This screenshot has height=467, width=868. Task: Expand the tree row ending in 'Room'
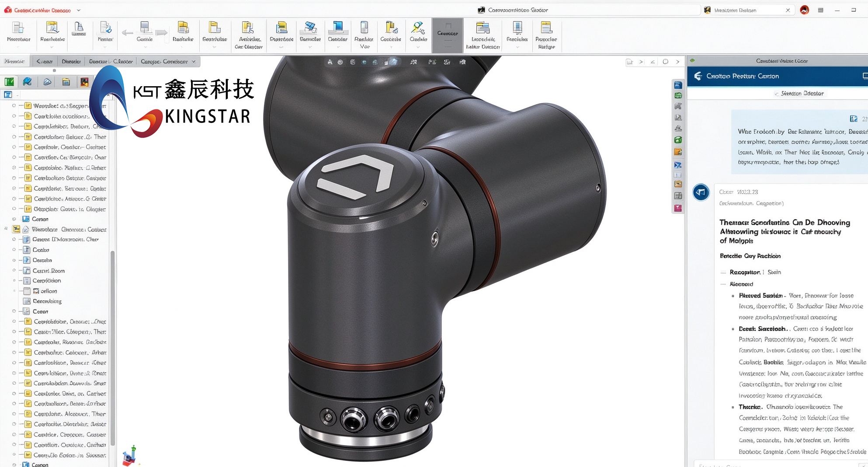tap(14, 271)
